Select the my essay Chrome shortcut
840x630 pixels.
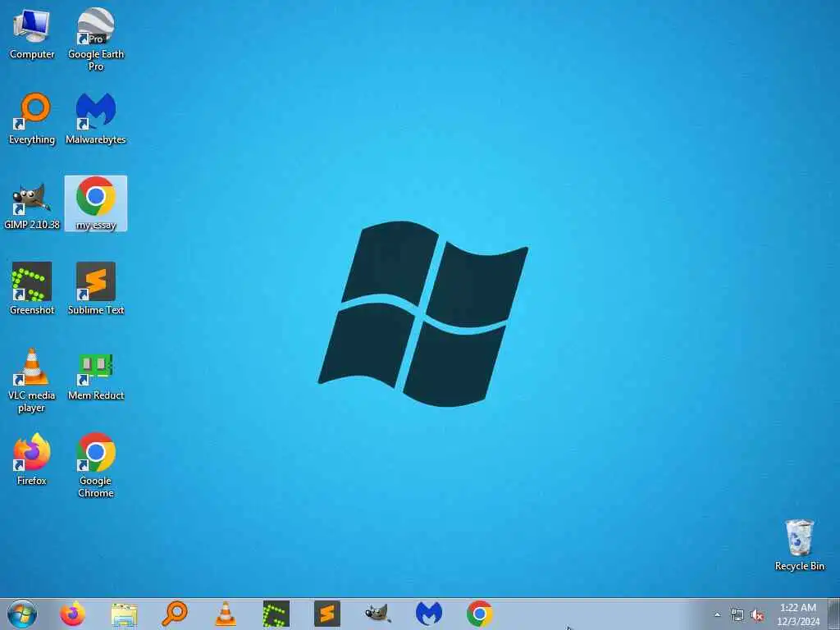96,203
